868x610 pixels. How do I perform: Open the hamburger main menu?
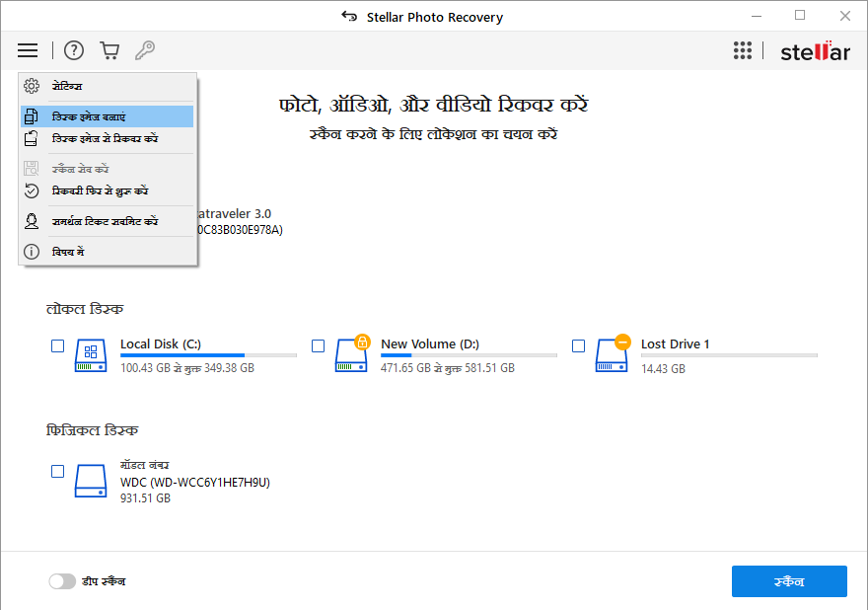click(x=28, y=50)
